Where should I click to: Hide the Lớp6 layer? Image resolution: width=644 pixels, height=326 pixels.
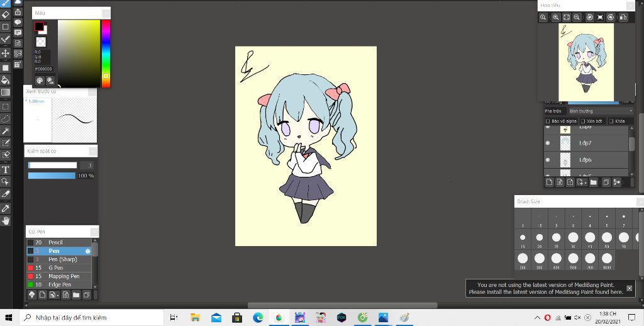548,160
